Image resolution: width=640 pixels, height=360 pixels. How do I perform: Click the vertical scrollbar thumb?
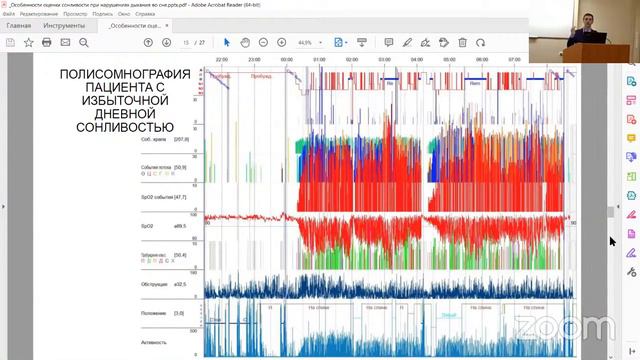(611, 212)
